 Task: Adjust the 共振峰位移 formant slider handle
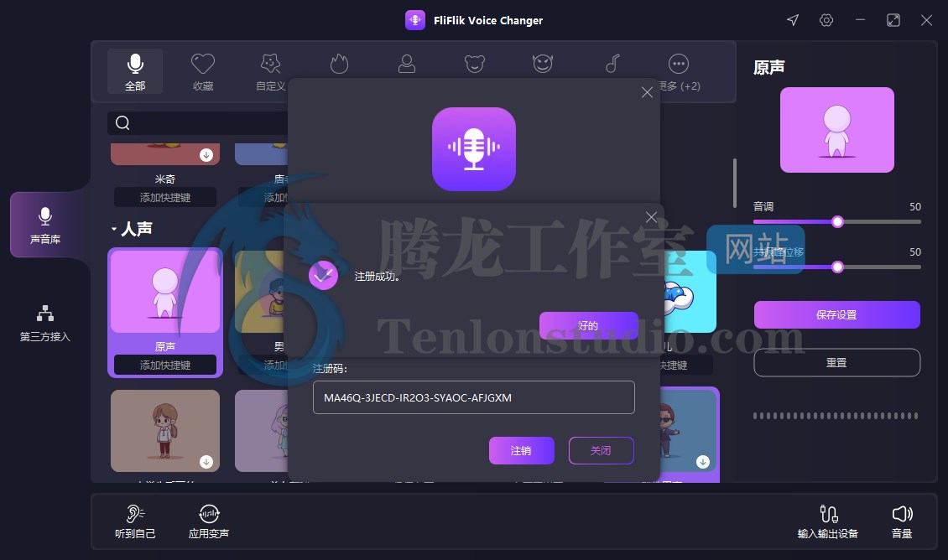[837, 267]
